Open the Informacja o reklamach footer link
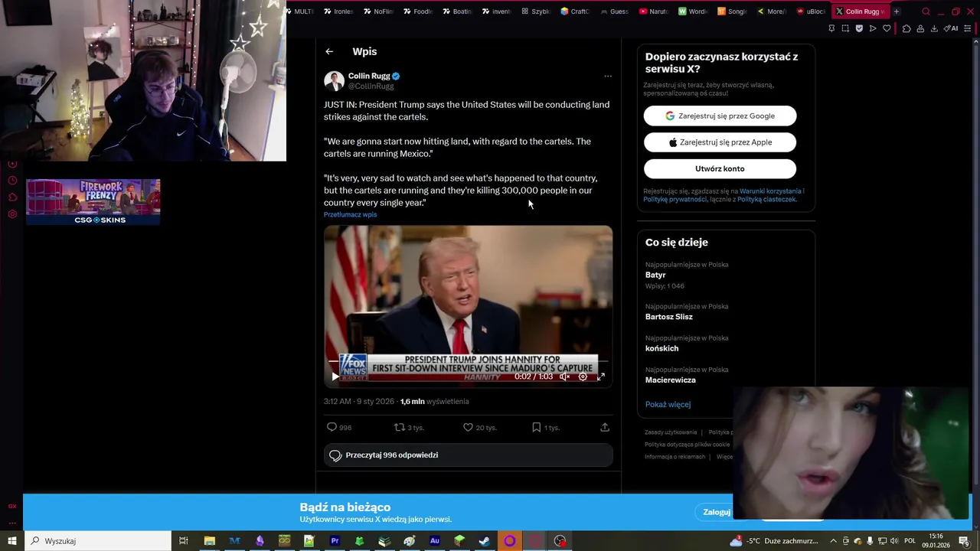Image resolution: width=980 pixels, height=551 pixels. (675, 457)
